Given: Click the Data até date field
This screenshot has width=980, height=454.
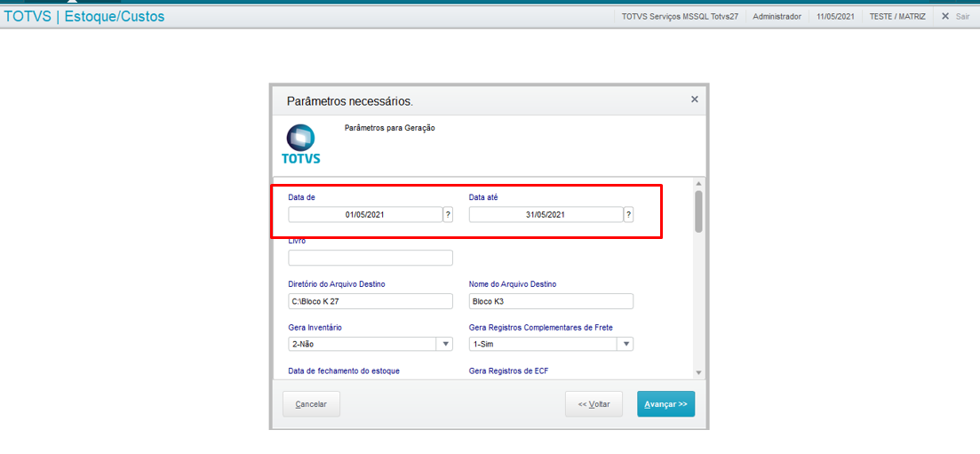Looking at the screenshot, I should (x=546, y=214).
